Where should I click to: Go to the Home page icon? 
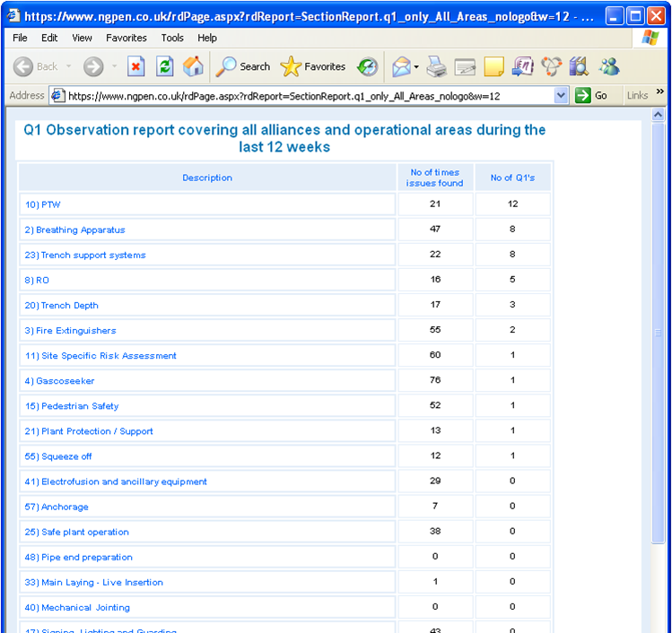[193, 67]
